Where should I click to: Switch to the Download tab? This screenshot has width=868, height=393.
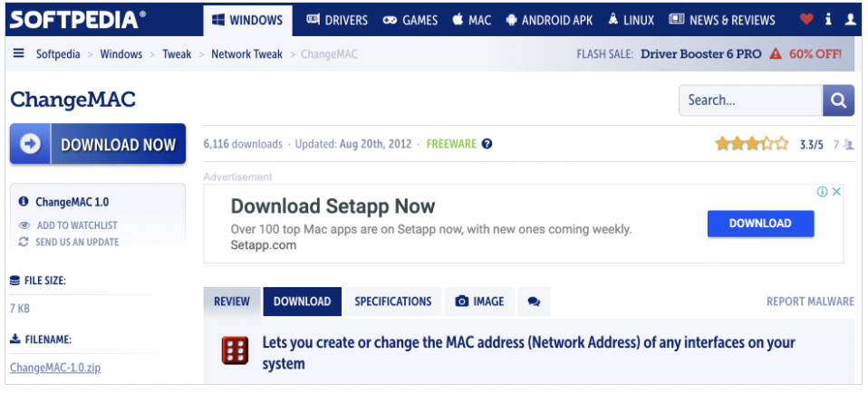303,302
